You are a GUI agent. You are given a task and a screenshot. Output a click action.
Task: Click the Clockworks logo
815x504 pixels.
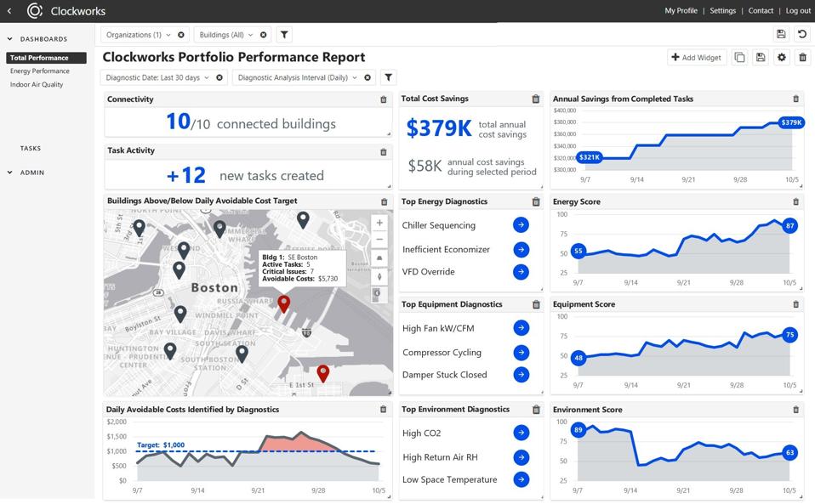coord(36,11)
